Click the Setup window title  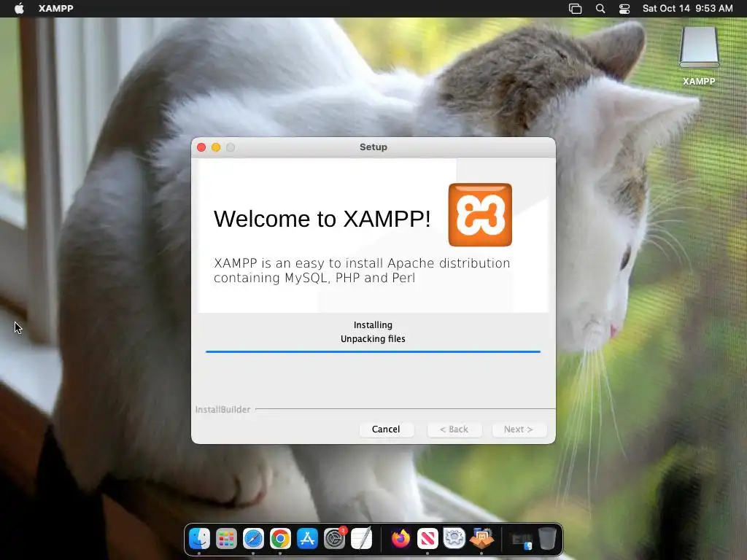[373, 147]
